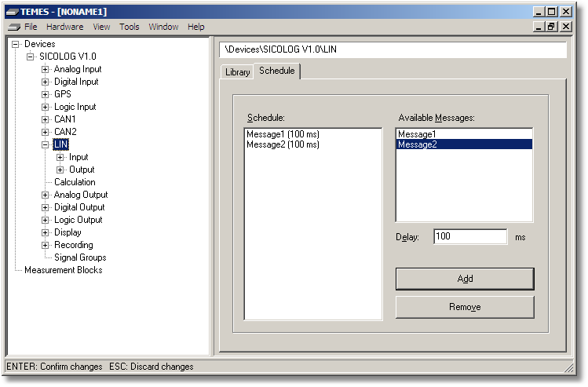Open the View menu

coord(101,27)
